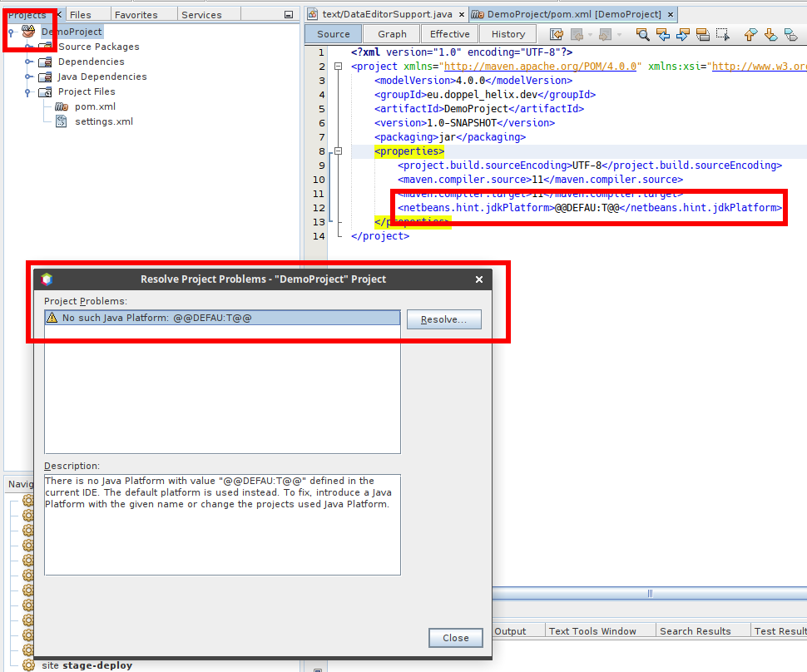The height and width of the screenshot is (672, 807).
Task: Toggle Bookmark on current line
Action: [x=791, y=34]
